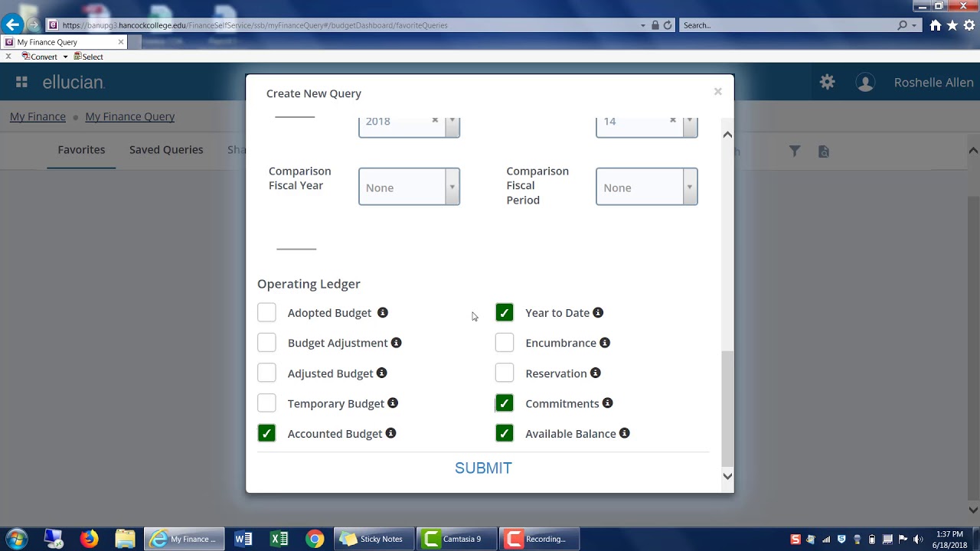The width and height of the screenshot is (980, 551).
Task: Enable the Budget Adjustment checkbox
Action: tap(266, 342)
